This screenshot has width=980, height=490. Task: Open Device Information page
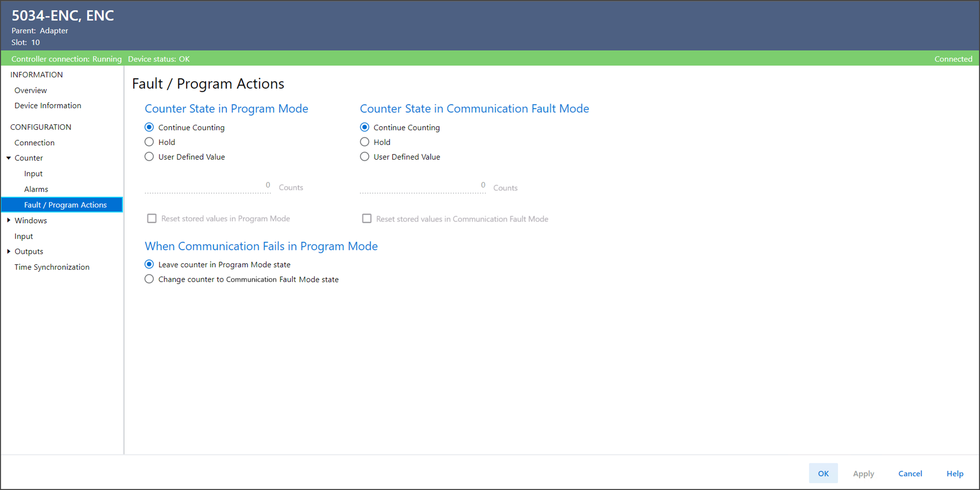coord(48,105)
